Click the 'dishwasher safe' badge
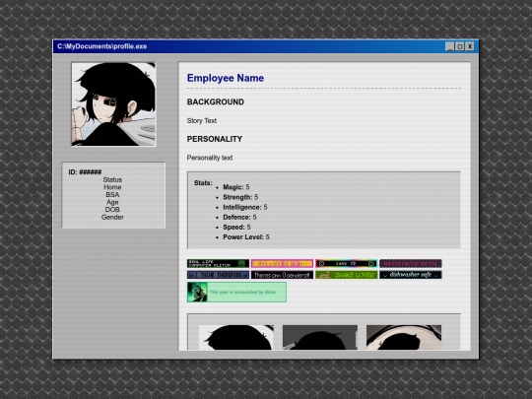 [x=411, y=275]
